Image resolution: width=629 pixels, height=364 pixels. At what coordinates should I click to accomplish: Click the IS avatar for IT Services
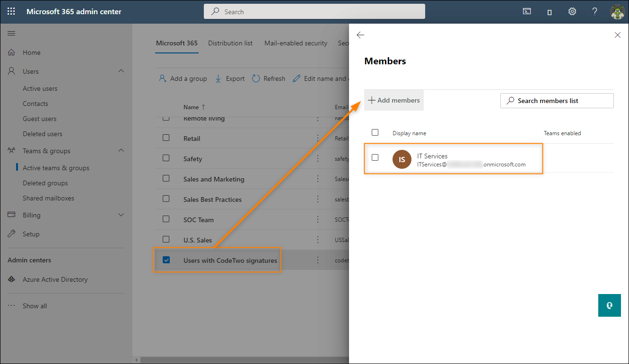[402, 159]
